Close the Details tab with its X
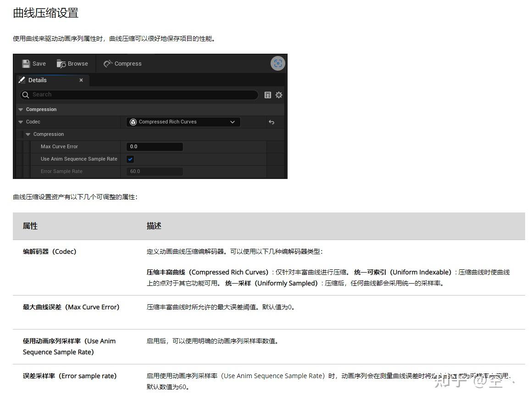The image size is (532, 402). coord(81,80)
